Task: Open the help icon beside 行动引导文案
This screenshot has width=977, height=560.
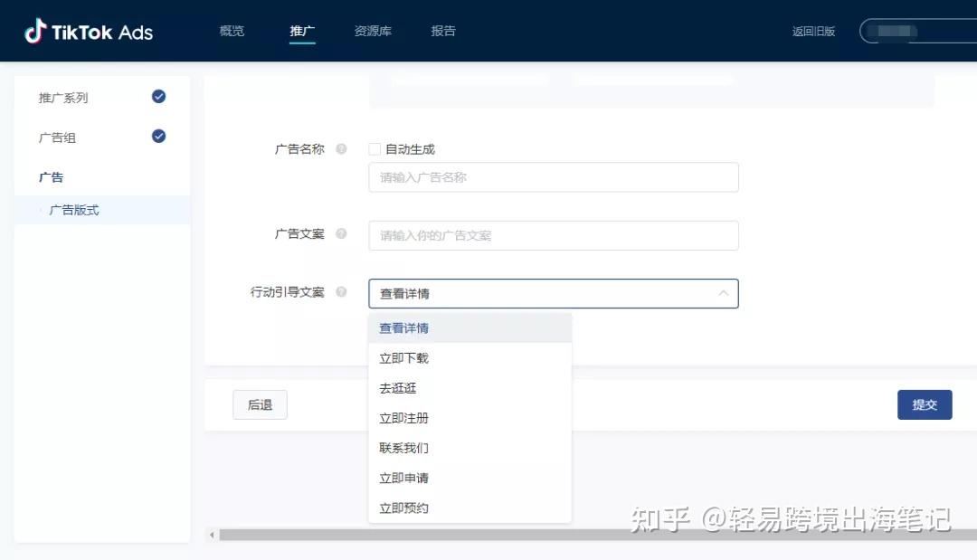Action: (x=341, y=293)
